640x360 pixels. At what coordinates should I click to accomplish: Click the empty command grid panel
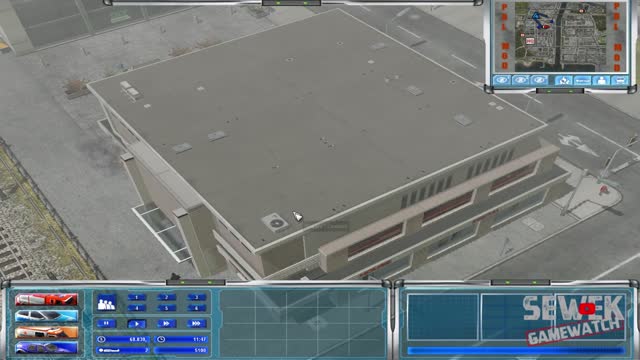(x=302, y=322)
